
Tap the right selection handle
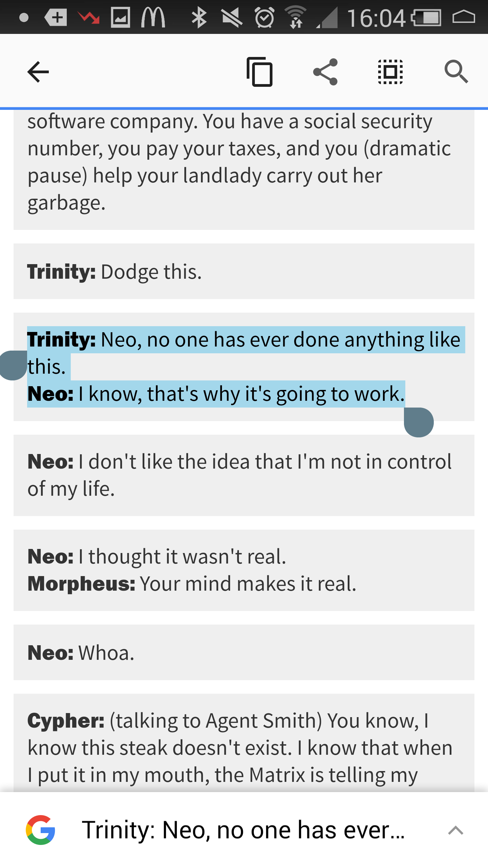pos(419,422)
